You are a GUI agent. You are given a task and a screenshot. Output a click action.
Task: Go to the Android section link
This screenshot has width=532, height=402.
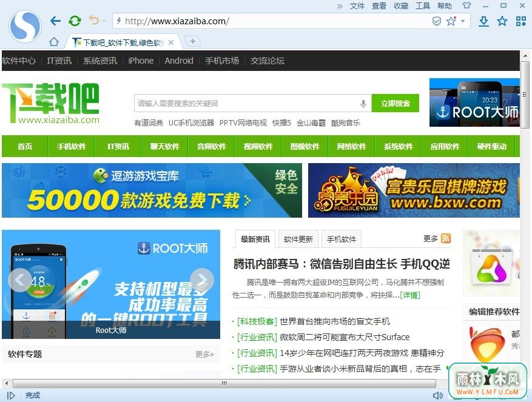click(179, 61)
